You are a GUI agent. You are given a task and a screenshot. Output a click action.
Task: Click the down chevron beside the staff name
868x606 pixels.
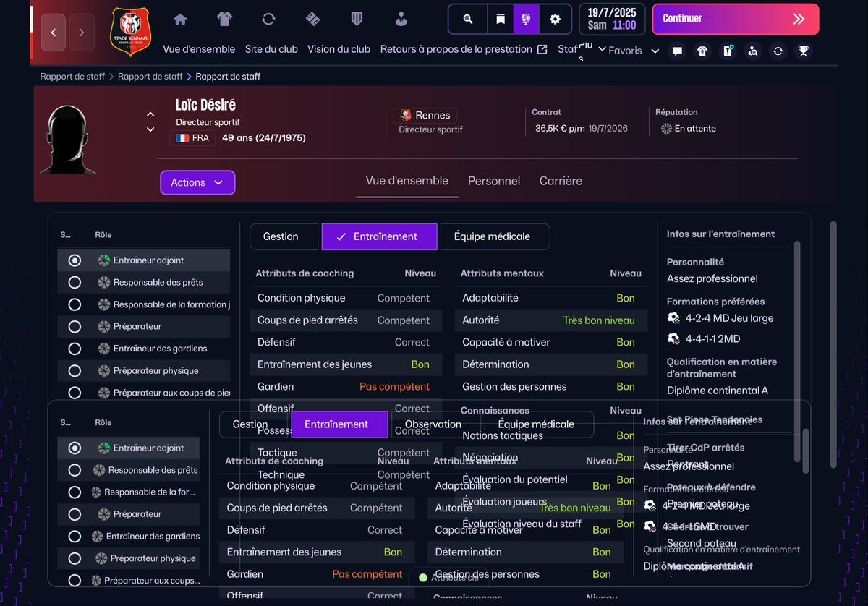tap(150, 129)
